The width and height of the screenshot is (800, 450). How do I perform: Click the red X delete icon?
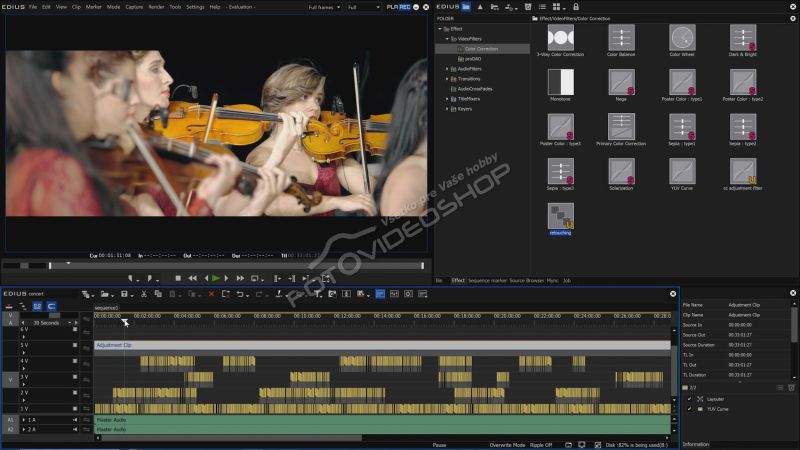[211, 294]
